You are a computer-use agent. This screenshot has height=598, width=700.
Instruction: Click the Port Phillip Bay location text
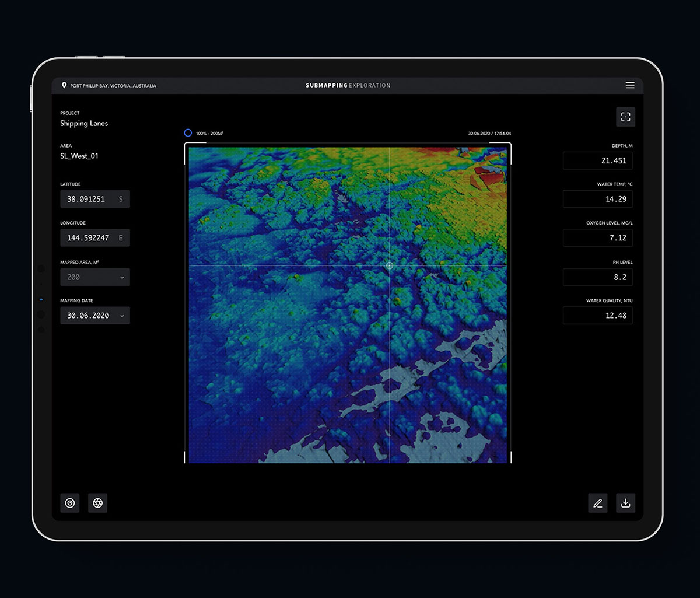click(x=113, y=86)
